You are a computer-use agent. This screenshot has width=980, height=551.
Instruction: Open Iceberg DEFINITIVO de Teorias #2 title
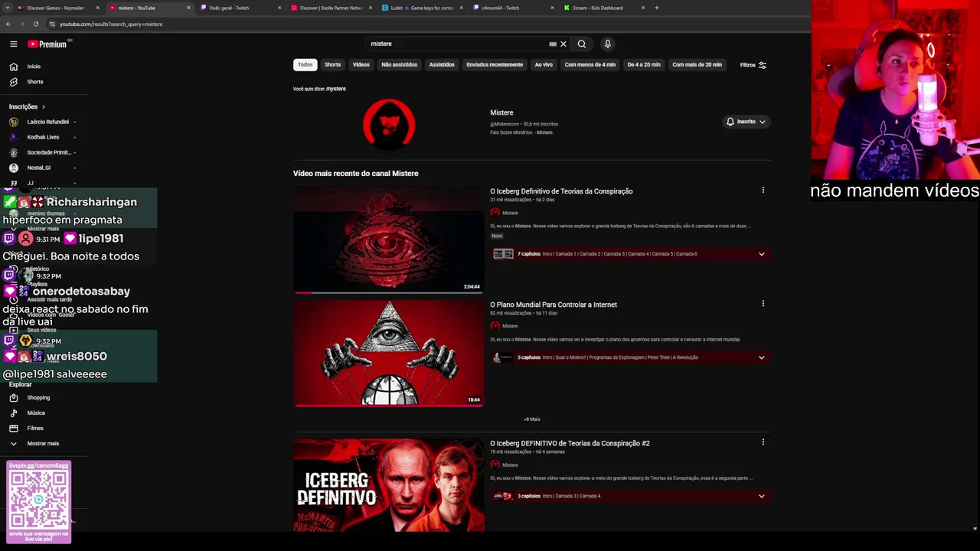tap(570, 443)
